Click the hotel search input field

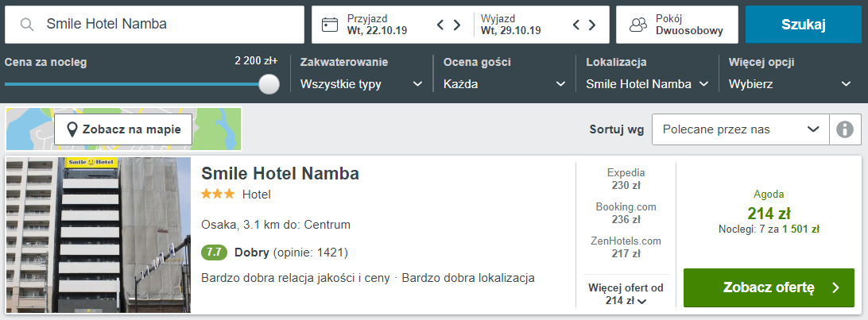[x=167, y=25]
